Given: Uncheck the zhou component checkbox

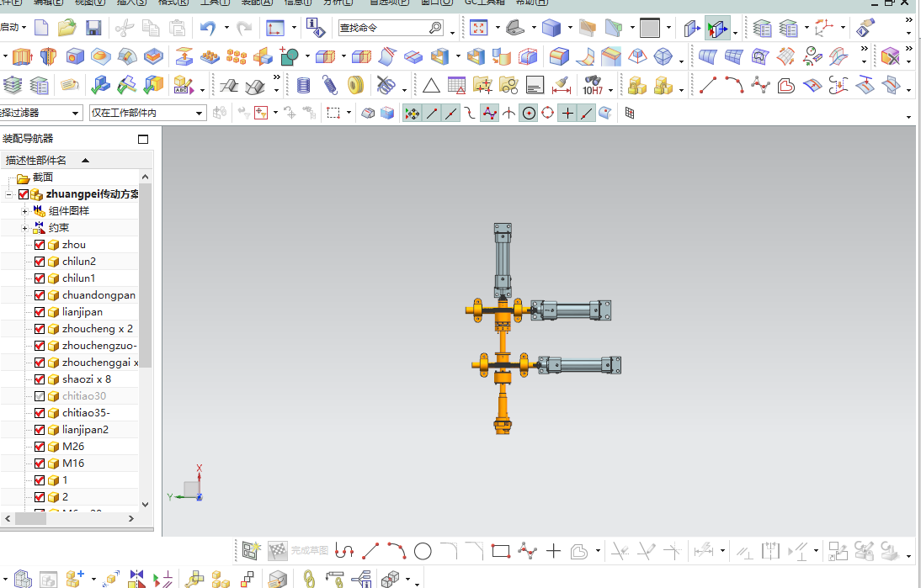Looking at the screenshot, I should click(40, 245).
